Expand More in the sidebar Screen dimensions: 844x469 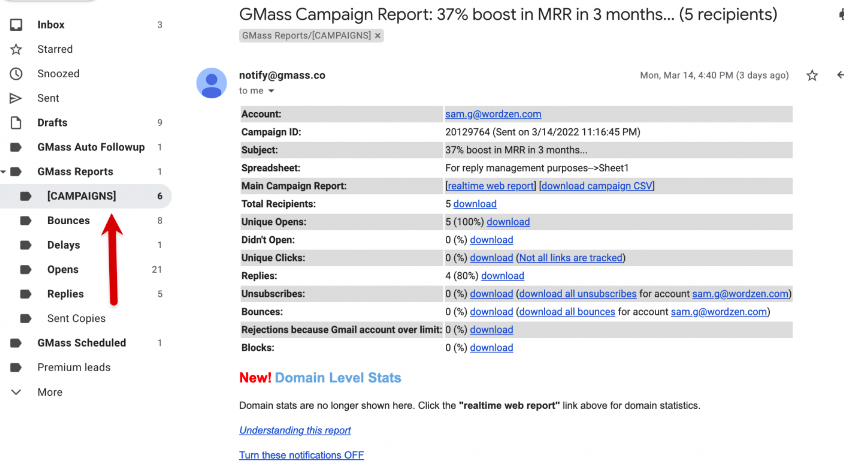pos(50,393)
